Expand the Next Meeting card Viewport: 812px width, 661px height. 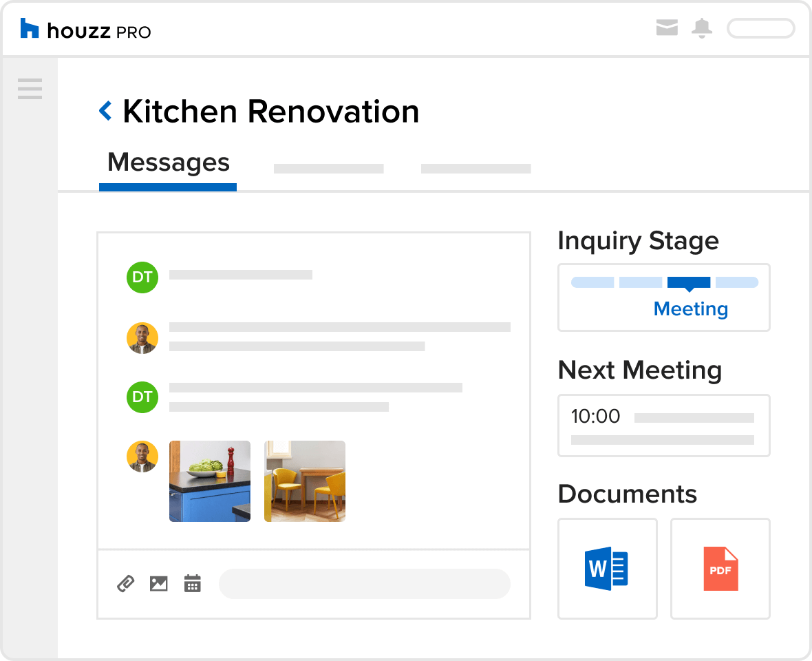click(663, 425)
